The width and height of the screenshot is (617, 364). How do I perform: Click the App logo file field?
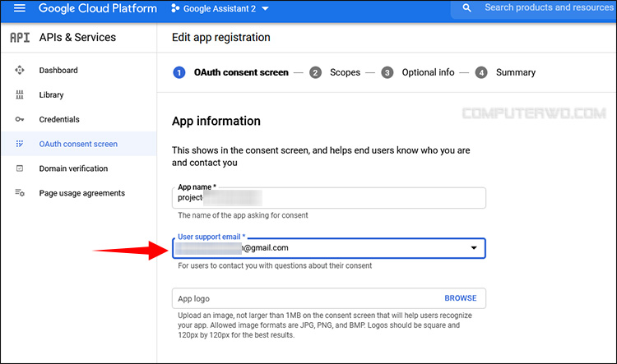328,298
